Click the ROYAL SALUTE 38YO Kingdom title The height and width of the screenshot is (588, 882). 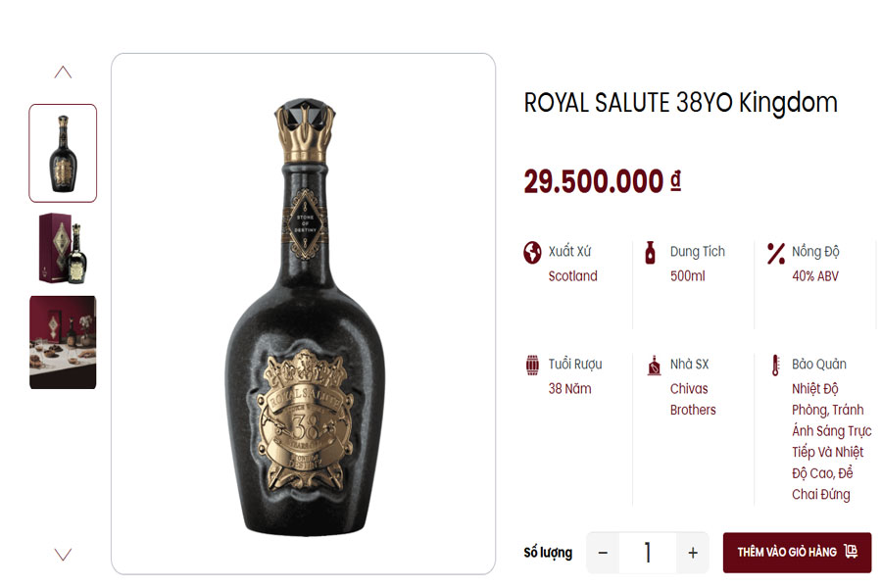pos(680,102)
